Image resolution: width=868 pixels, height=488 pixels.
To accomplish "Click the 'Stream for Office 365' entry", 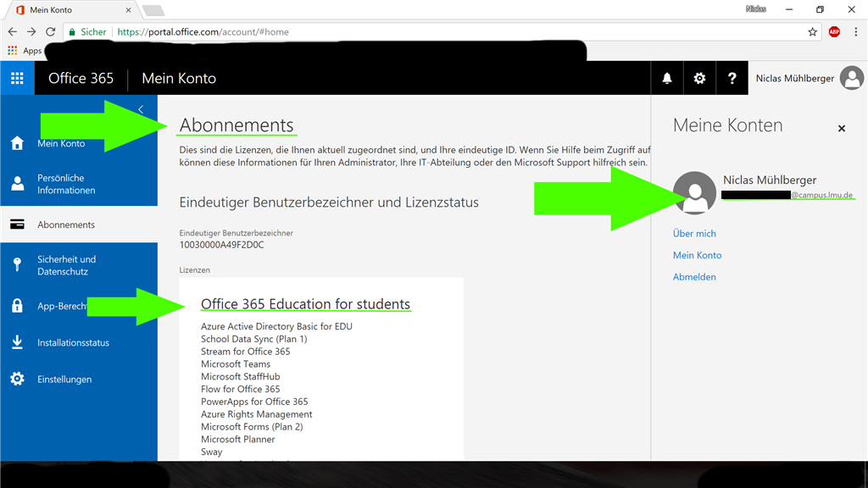I will point(245,352).
